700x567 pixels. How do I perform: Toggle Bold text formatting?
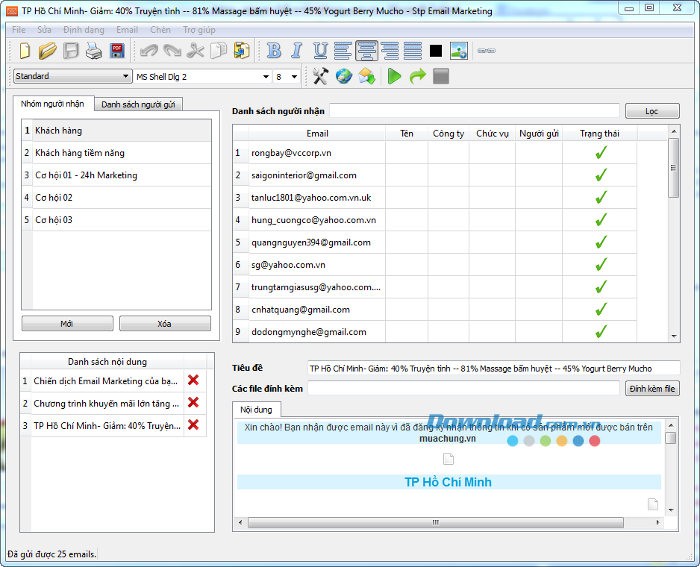[x=274, y=51]
